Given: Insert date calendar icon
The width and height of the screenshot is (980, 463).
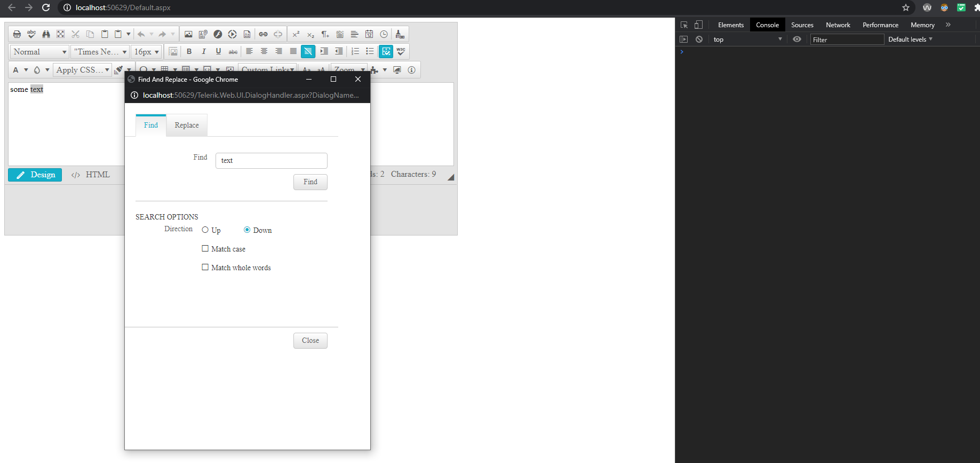Looking at the screenshot, I should click(x=369, y=34).
